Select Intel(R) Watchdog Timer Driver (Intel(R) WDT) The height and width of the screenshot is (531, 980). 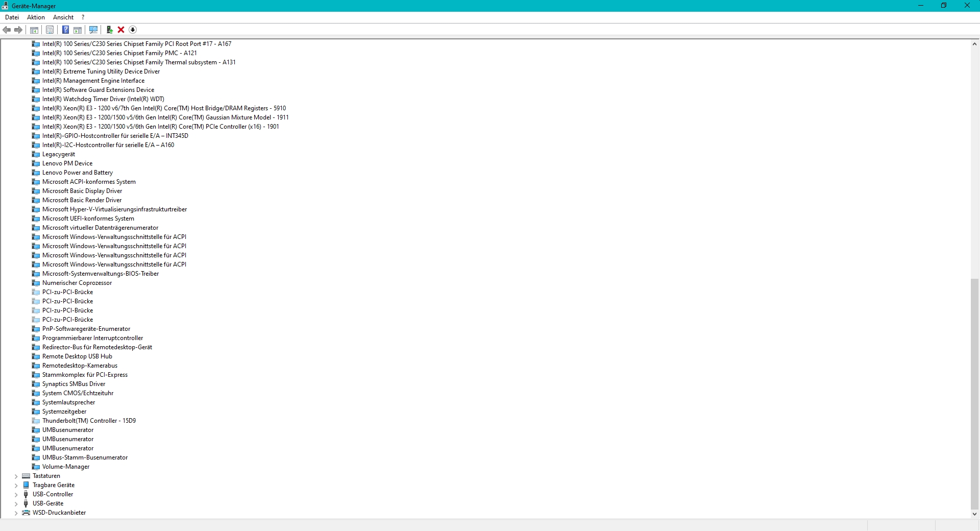(x=103, y=99)
